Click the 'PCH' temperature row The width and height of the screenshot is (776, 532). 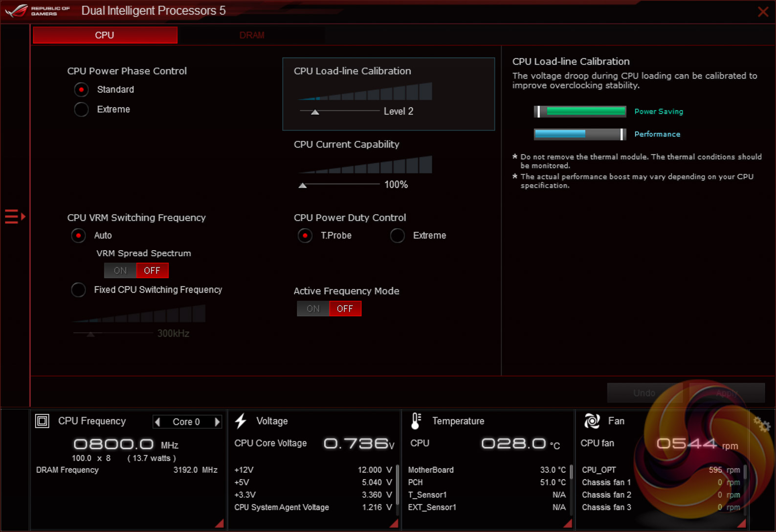click(x=487, y=482)
